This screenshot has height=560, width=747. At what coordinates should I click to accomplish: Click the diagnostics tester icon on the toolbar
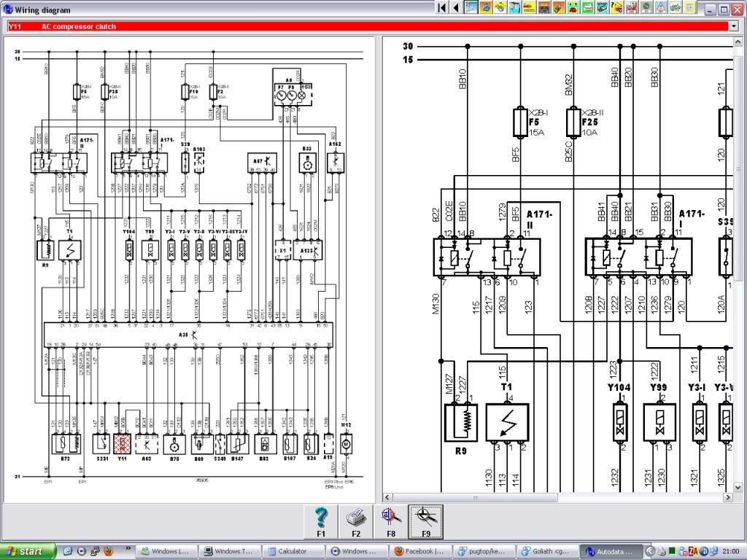pos(603,8)
